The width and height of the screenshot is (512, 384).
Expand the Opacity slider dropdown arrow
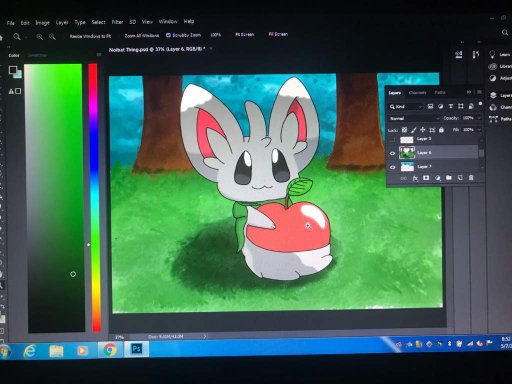pos(479,118)
